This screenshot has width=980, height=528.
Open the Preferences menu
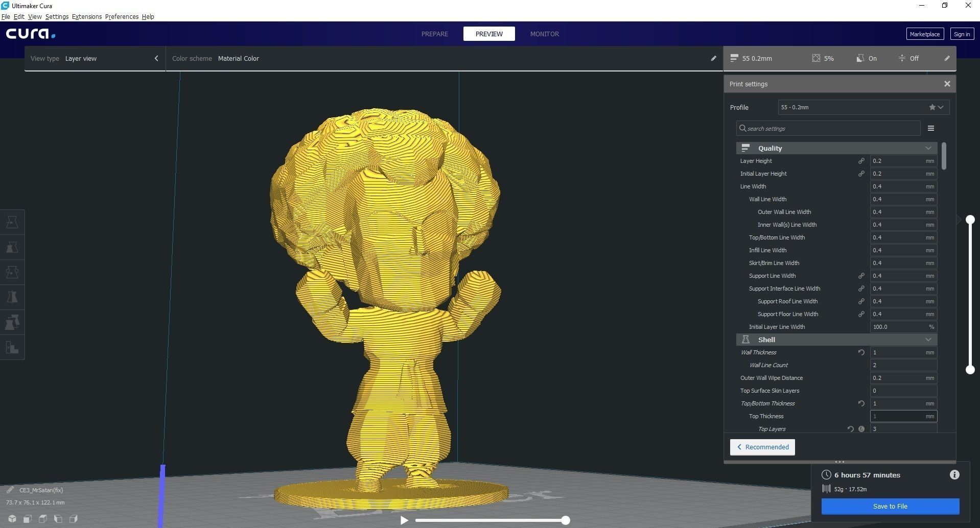[x=122, y=16]
